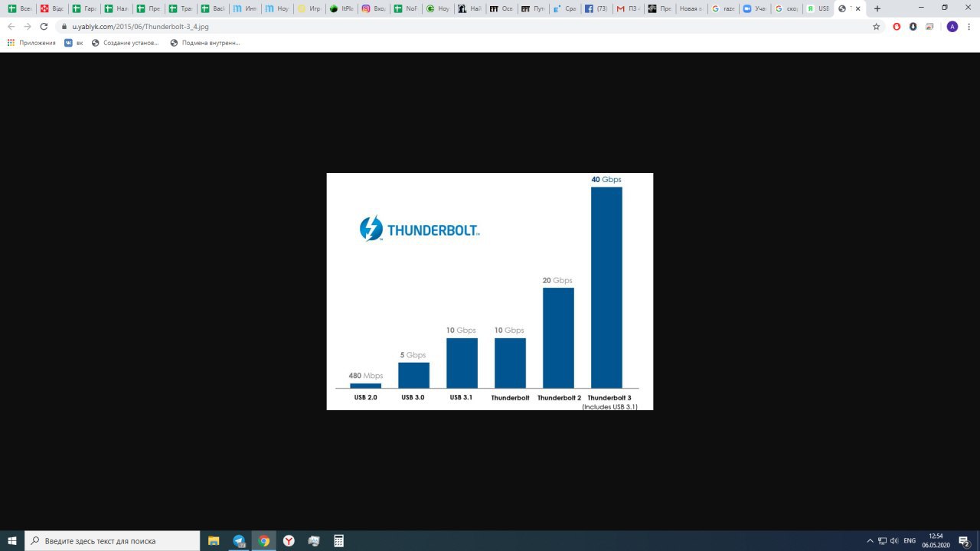Screen dimensions: 980x551
Task: Switch to the Google raze tab
Action: (x=724, y=8)
